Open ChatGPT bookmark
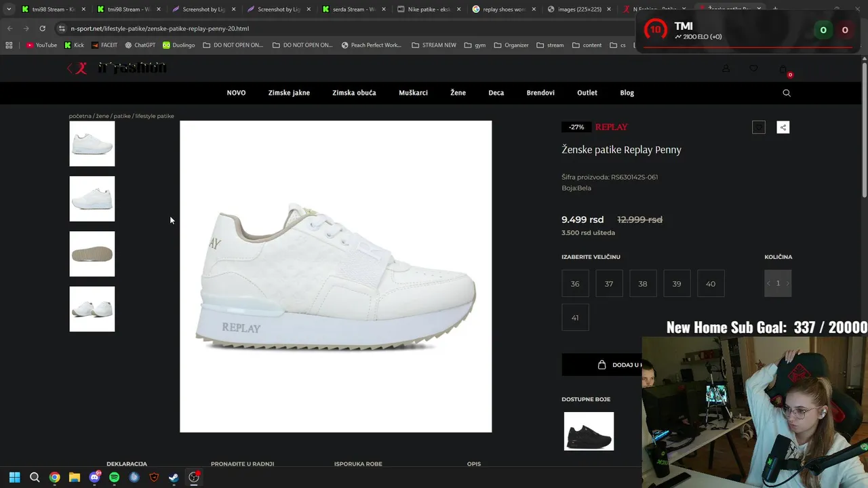868x488 pixels. point(140,45)
